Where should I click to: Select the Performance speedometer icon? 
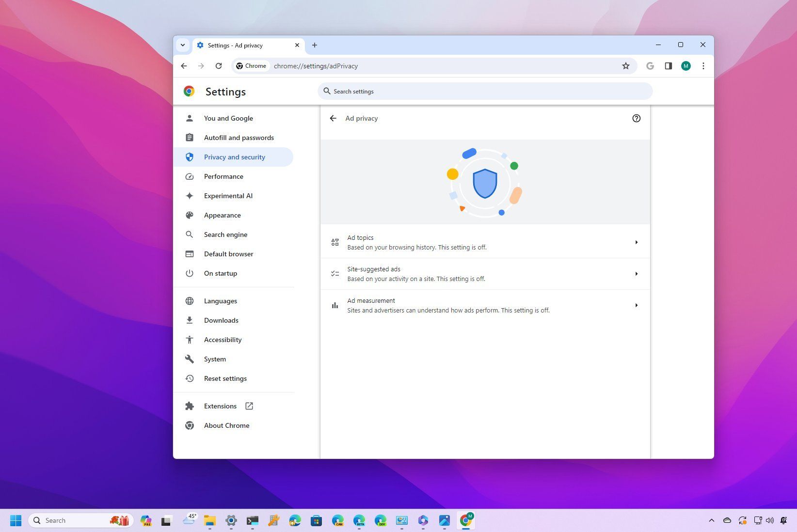click(190, 176)
